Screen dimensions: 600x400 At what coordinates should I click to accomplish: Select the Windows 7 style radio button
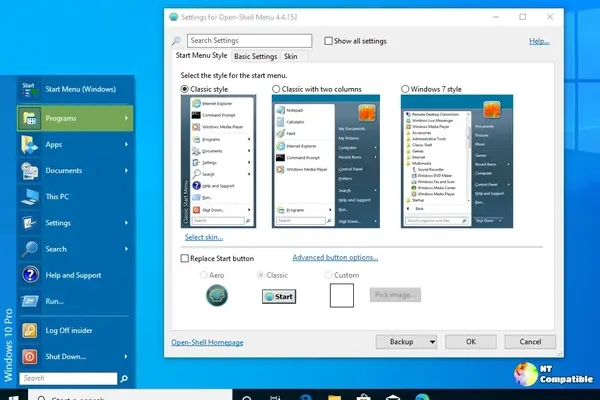(405, 89)
